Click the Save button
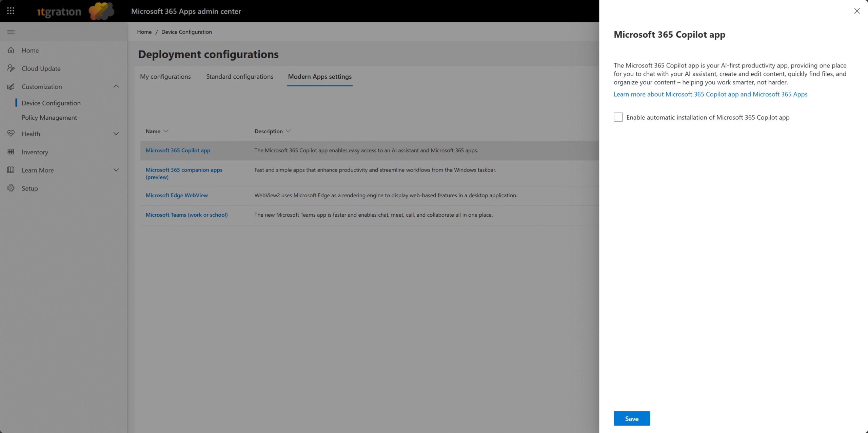Screen dimensions: 868x433 tap(631, 418)
